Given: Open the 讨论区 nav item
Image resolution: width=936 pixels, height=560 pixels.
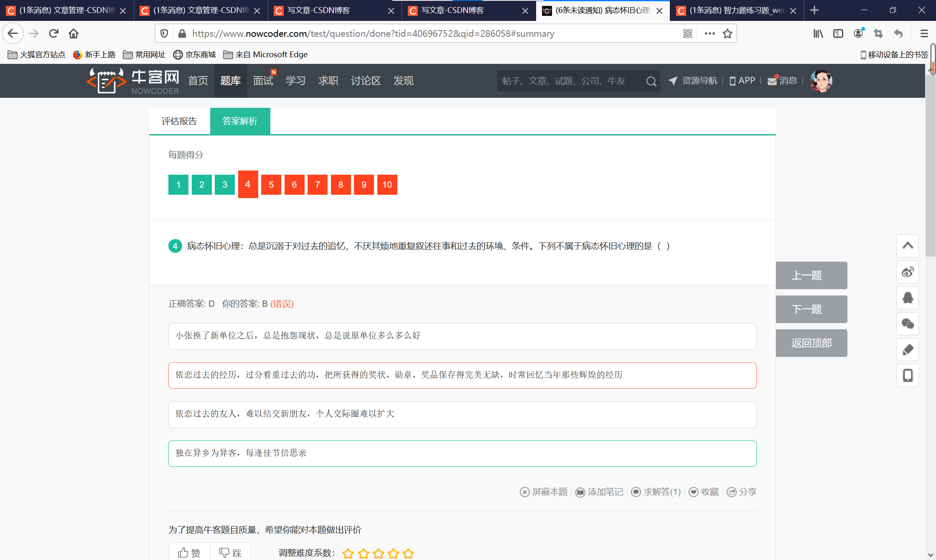Looking at the screenshot, I should click(366, 81).
